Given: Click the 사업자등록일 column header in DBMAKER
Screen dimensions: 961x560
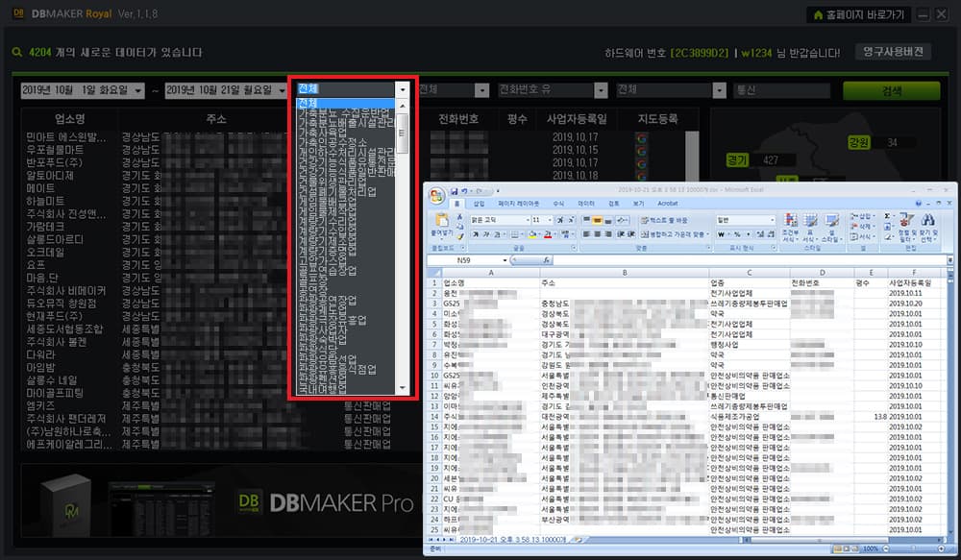Looking at the screenshot, I should [x=576, y=119].
